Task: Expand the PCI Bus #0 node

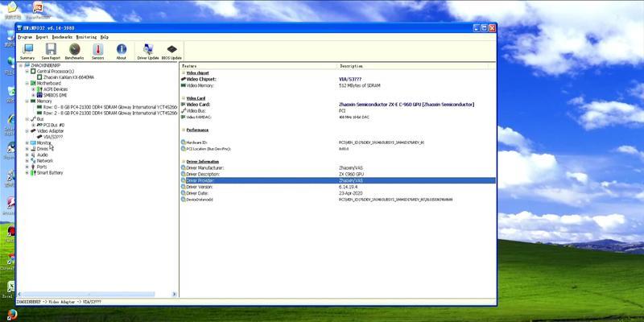Action: (33, 125)
